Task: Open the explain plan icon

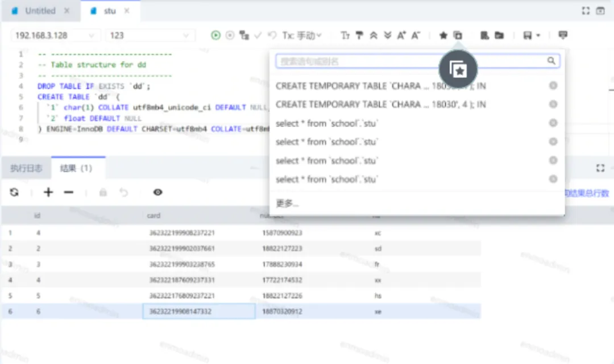Action: point(244,36)
